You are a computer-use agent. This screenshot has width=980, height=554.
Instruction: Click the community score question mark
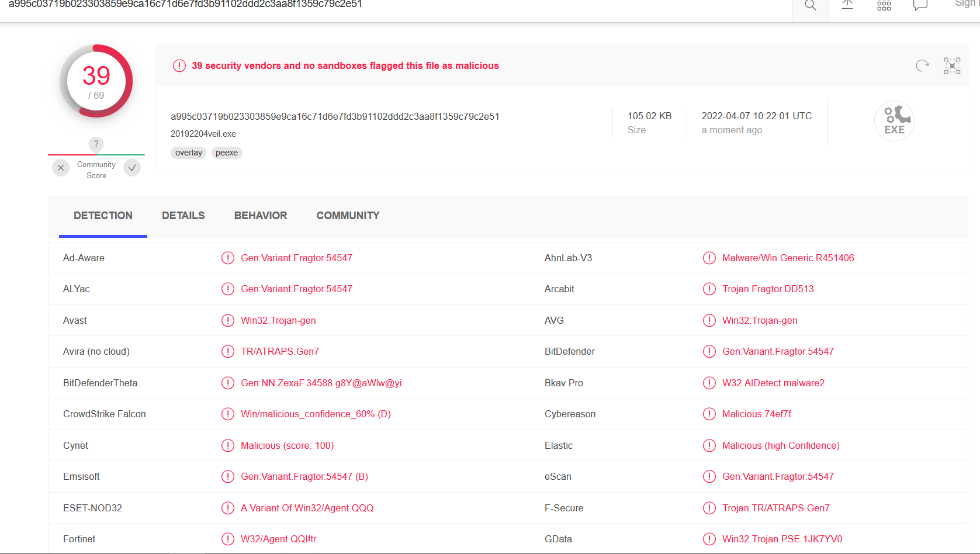(96, 144)
